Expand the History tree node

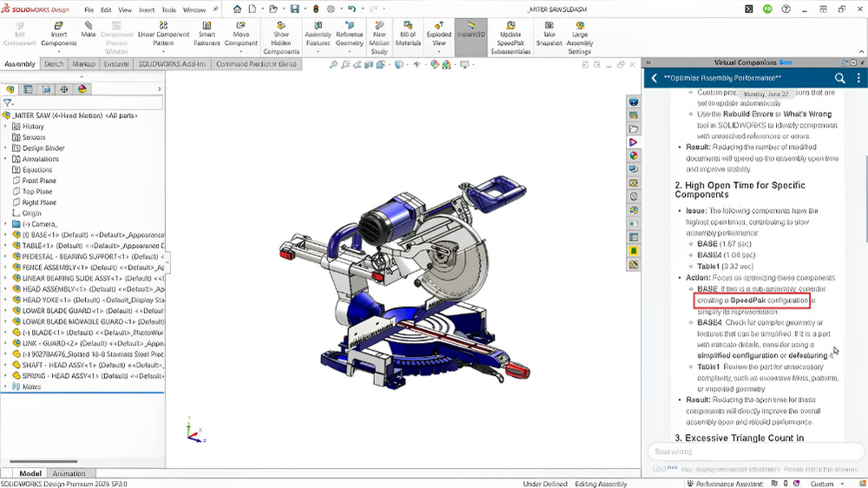[x=5, y=126]
